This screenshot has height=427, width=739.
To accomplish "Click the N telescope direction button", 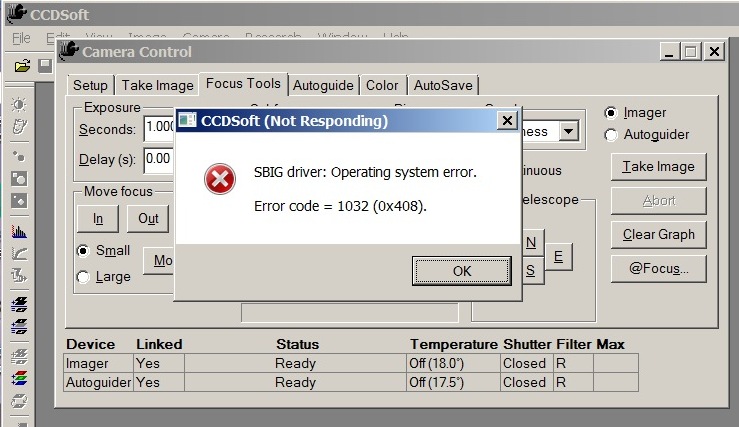I will (533, 242).
